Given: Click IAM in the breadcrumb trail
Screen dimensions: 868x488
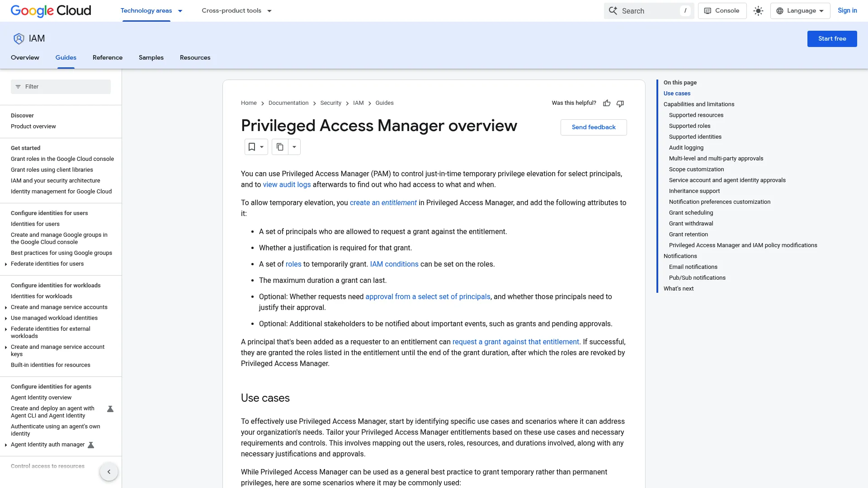Looking at the screenshot, I should (x=358, y=103).
